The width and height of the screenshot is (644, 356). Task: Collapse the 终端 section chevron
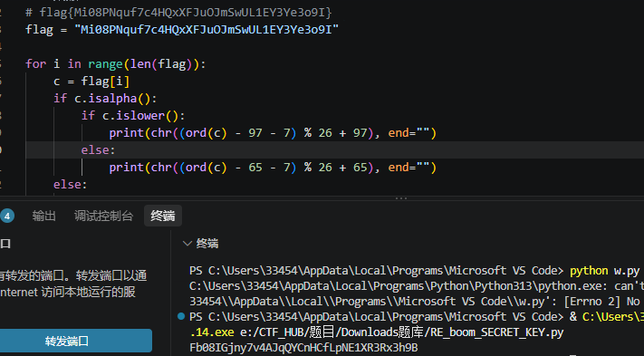click(187, 244)
